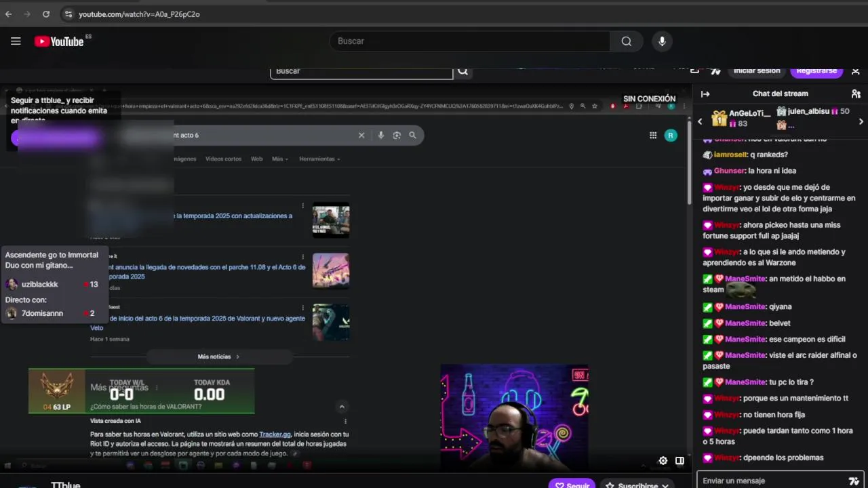This screenshot has height=488, width=868.
Task: Start voice search with the microphone icon
Action: point(662,41)
